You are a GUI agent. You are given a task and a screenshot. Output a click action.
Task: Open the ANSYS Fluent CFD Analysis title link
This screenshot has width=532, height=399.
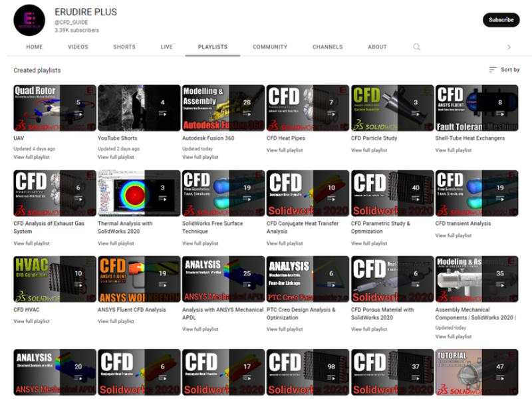(132, 310)
